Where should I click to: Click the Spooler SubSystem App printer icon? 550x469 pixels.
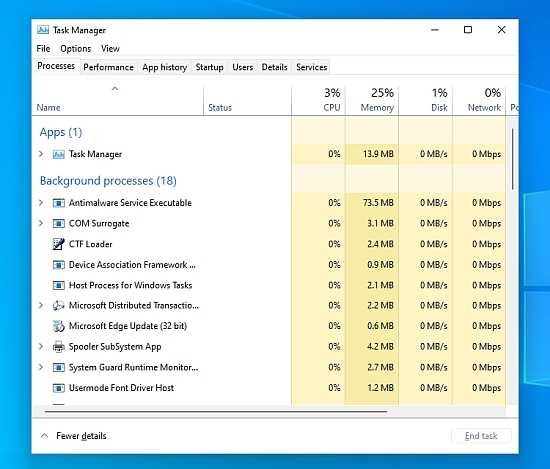click(x=58, y=347)
